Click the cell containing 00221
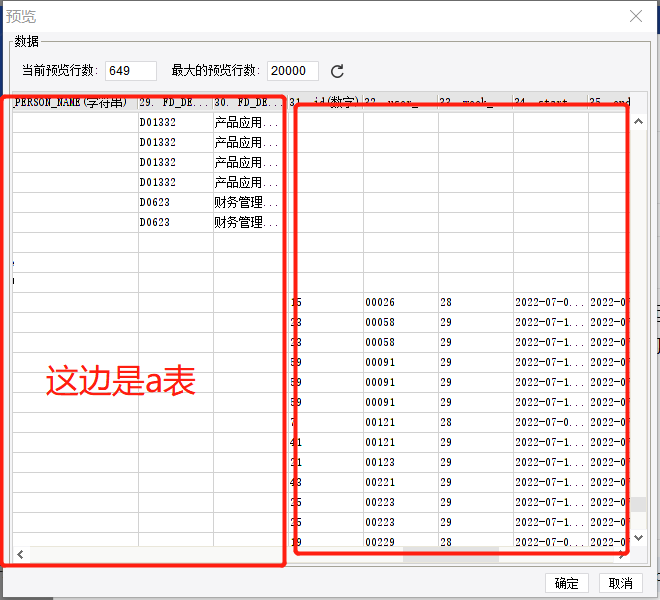660x600 pixels. click(x=401, y=482)
